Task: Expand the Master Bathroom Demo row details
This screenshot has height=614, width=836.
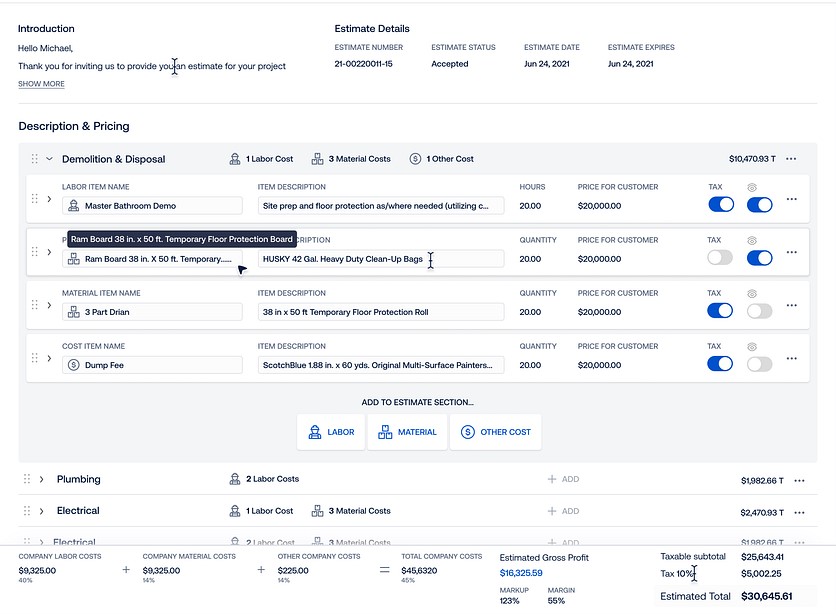Action: click(49, 199)
